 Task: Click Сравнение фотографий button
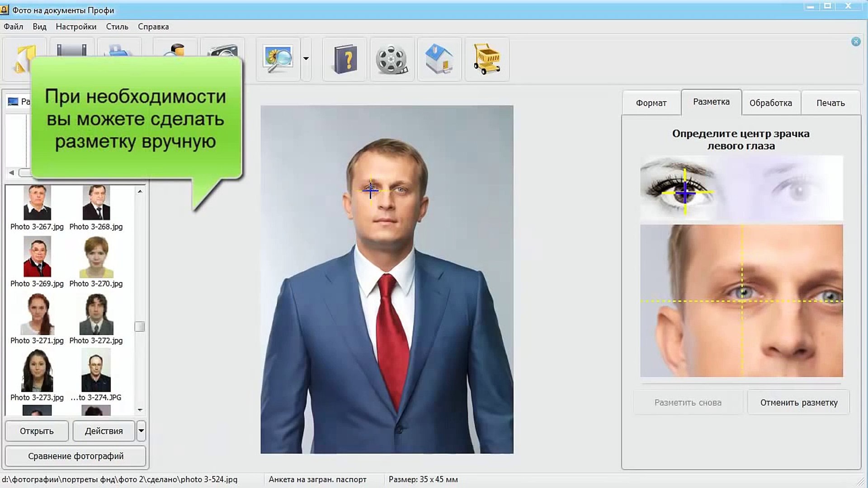click(x=75, y=456)
